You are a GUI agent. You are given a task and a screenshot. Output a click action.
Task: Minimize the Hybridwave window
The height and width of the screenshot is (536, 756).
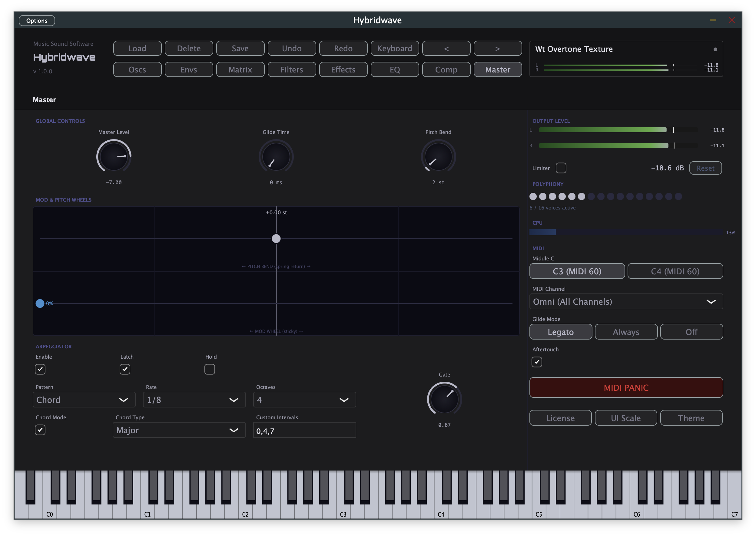(x=712, y=20)
